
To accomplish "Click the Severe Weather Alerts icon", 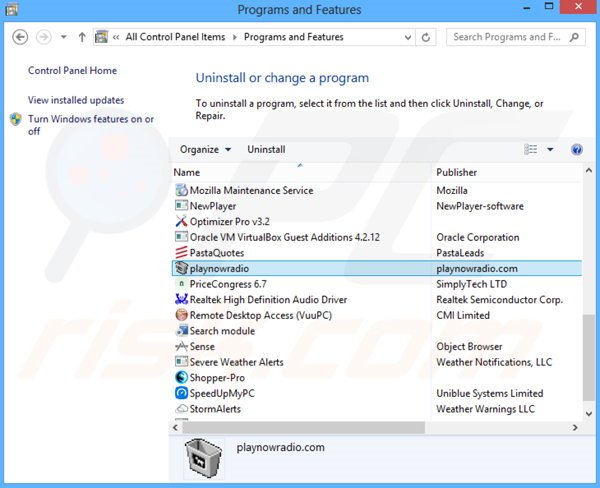I will coord(181,362).
